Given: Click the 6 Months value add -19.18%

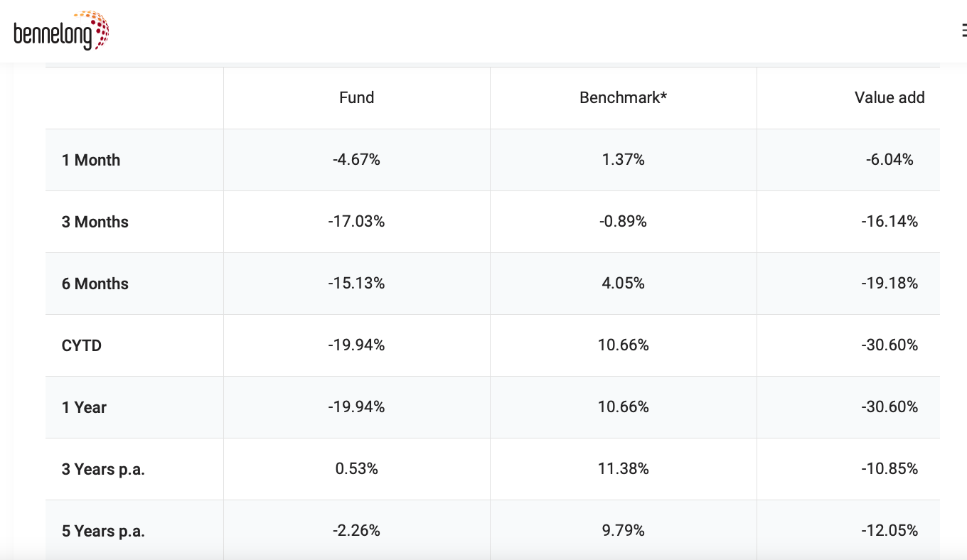Looking at the screenshot, I should [x=889, y=284].
